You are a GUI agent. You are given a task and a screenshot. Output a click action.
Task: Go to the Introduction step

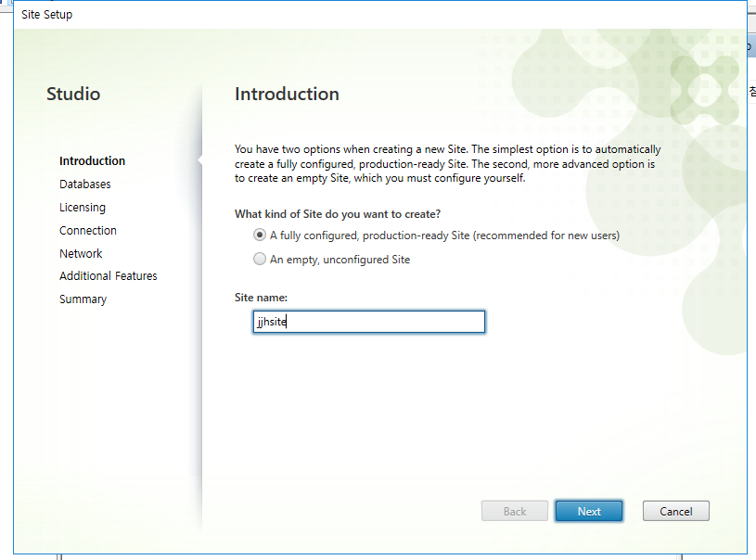click(92, 161)
